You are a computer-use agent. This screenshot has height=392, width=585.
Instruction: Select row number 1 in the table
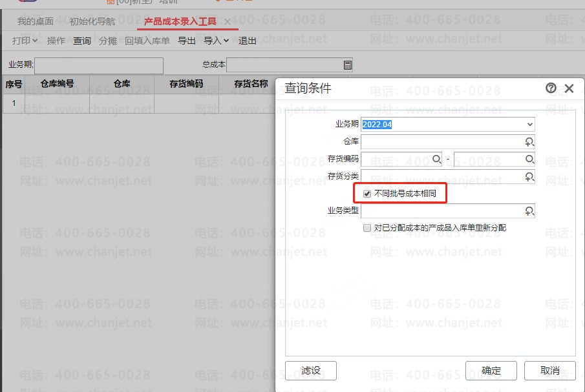click(x=14, y=103)
